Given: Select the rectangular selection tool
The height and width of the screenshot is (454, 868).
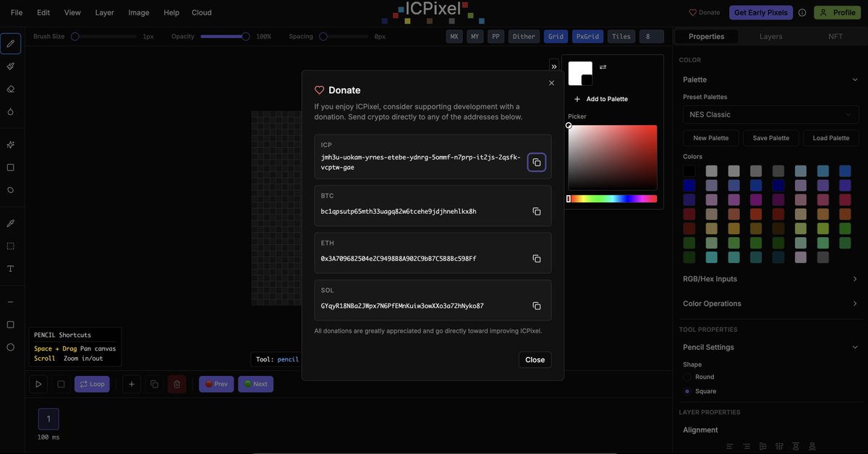Looking at the screenshot, I should pyautogui.click(x=9, y=244).
